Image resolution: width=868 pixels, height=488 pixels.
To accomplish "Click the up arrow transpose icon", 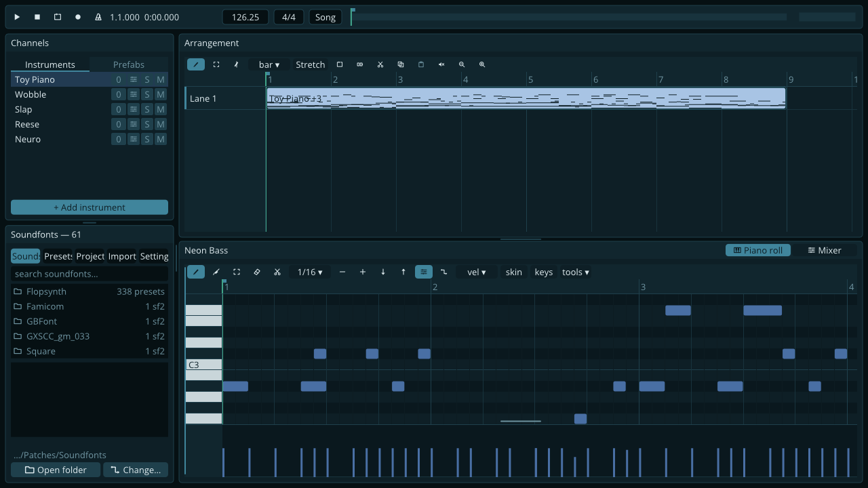I will pyautogui.click(x=403, y=272).
